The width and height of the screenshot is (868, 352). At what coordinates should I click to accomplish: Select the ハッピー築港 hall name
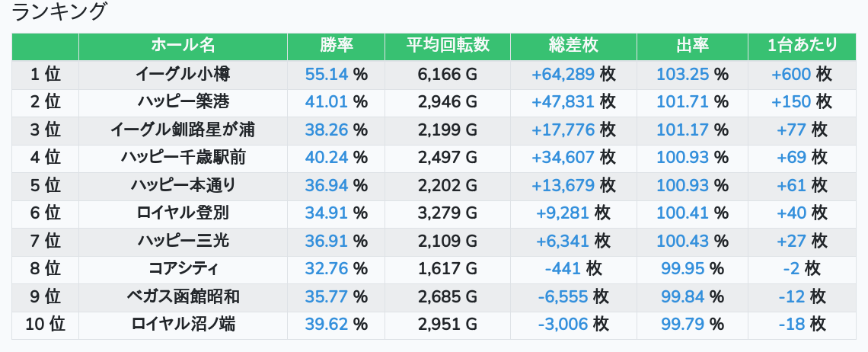coord(183,102)
